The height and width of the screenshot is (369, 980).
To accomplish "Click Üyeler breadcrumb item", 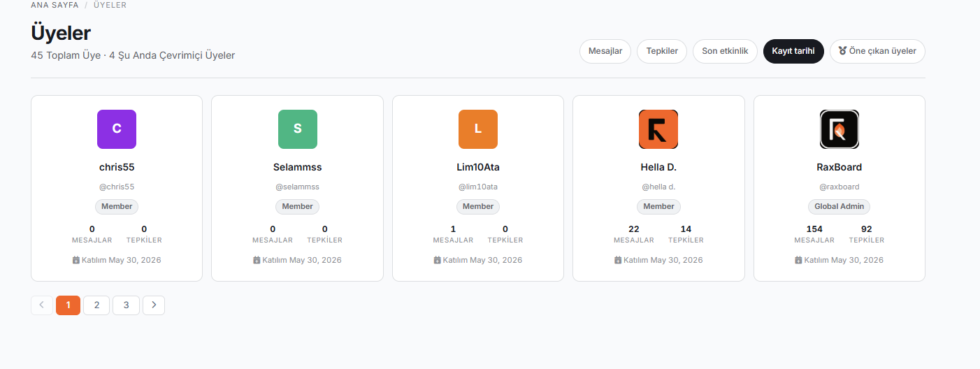I will point(110,5).
